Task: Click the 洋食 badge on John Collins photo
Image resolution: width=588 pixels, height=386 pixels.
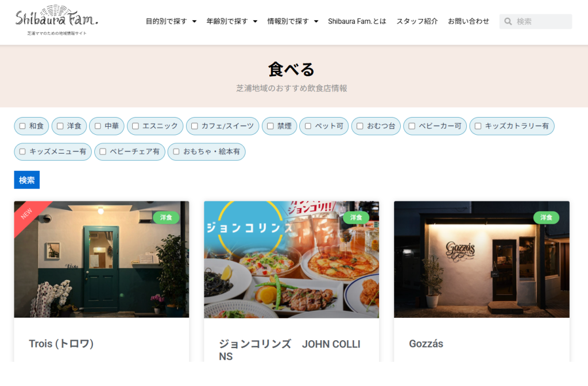Action: (356, 218)
